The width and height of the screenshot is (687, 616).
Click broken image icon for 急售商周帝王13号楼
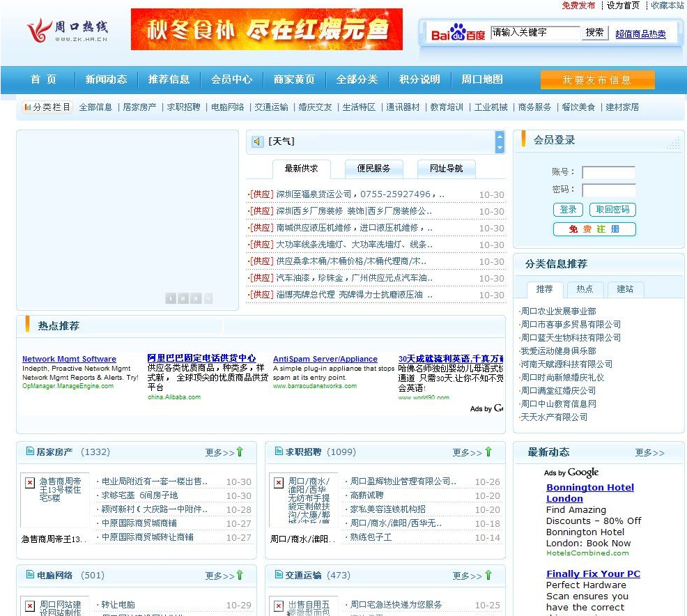[x=30, y=483]
